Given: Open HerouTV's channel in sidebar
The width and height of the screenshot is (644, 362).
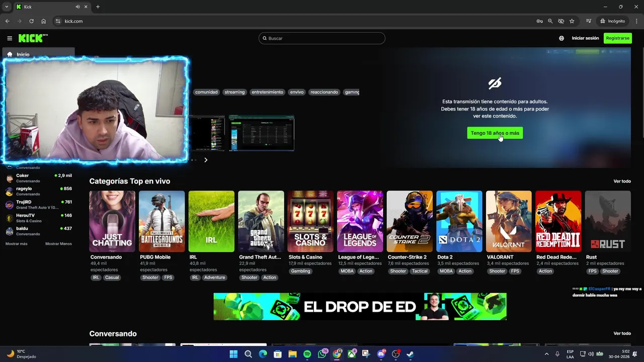Looking at the screenshot, I should (38, 218).
